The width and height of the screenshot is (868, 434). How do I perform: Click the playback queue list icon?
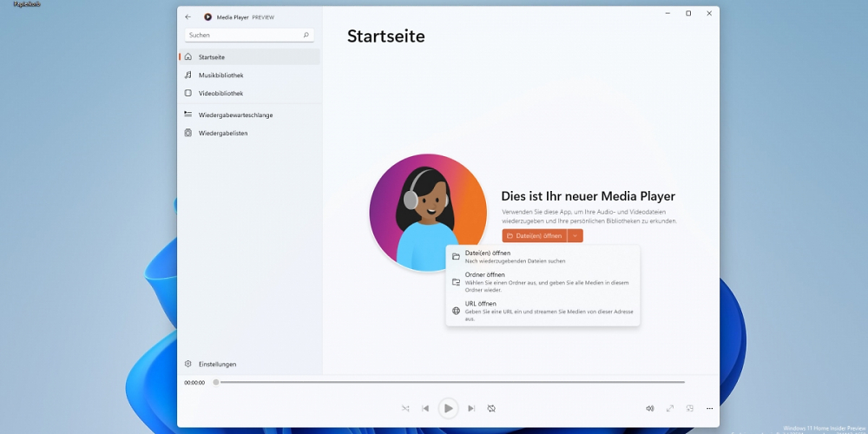[188, 115]
